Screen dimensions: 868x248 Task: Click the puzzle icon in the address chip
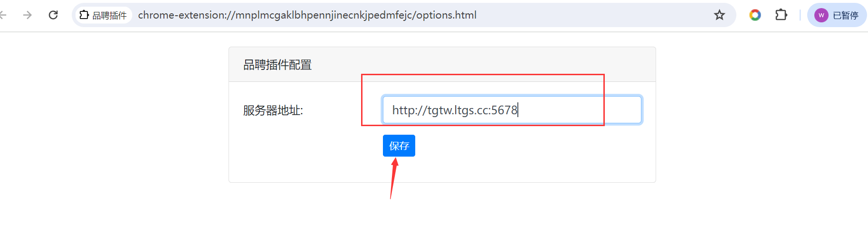(x=84, y=15)
